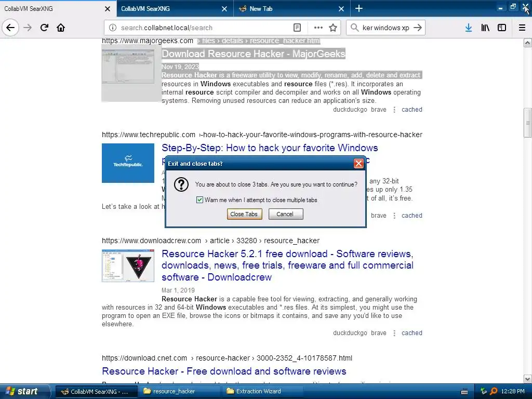The width and height of the screenshot is (532, 399).
Task: Open cached link for MajorGeeks result
Action: pos(412,110)
